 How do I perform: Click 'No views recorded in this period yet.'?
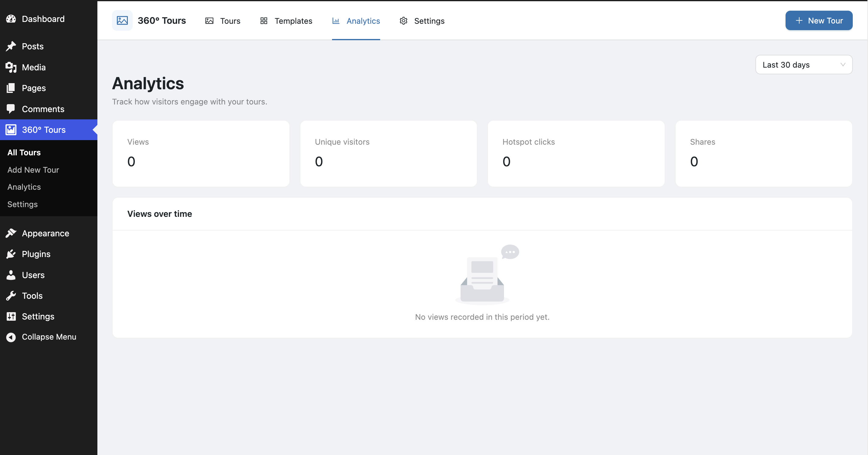coord(482,317)
